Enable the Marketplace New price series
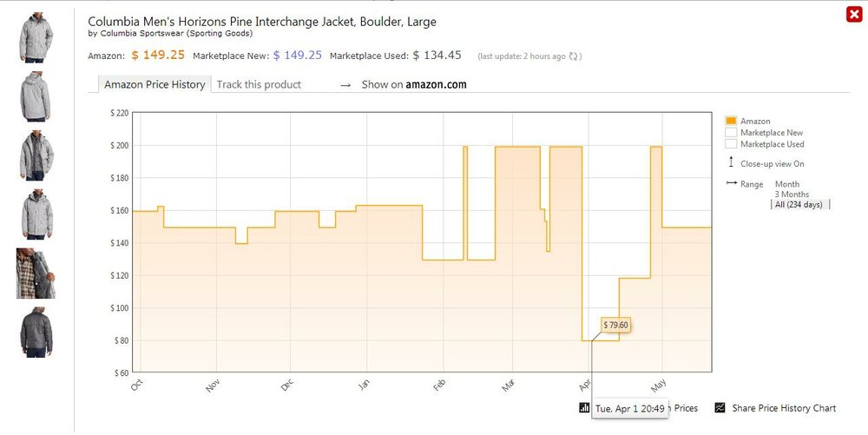Viewport: 868px width, 435px height. [731, 133]
